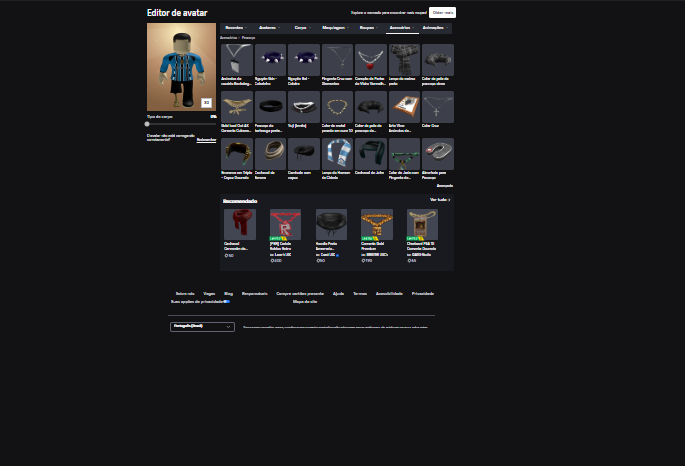Open the Acessibilidade footer link
Screen dimensions: 685x466
coord(389,293)
